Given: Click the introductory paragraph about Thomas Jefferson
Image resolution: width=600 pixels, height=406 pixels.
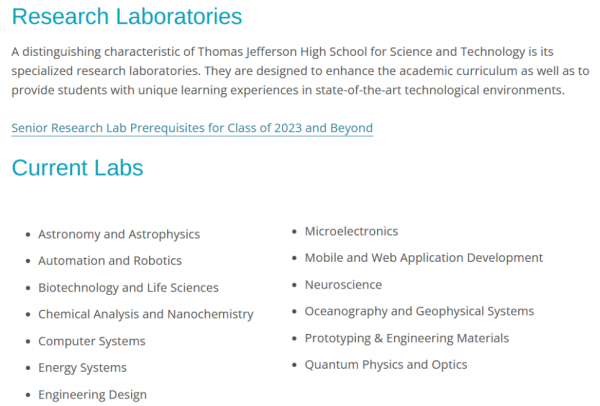Looking at the screenshot, I should tap(300, 71).
